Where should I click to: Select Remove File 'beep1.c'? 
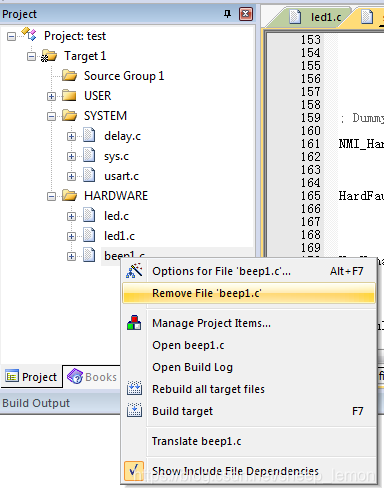pyautogui.click(x=249, y=293)
